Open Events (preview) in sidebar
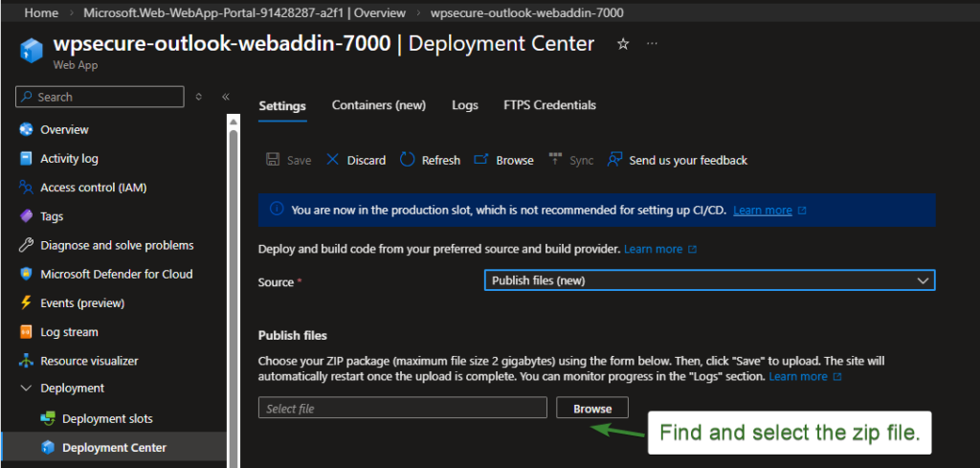The width and height of the screenshot is (980, 468). 82,302
